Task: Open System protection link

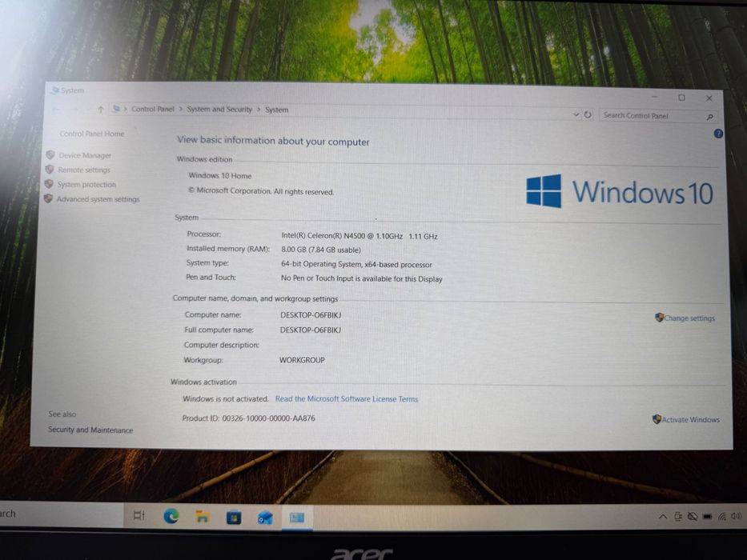Action: [86, 185]
